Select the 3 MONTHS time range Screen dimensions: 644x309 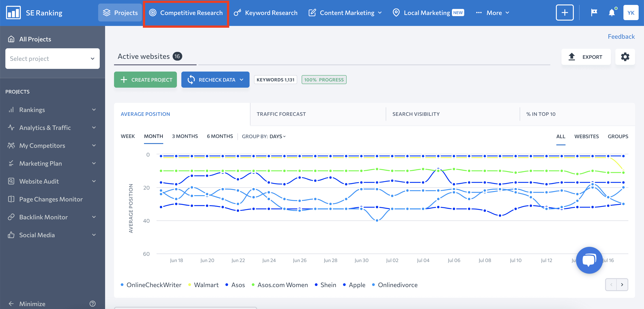tap(185, 136)
